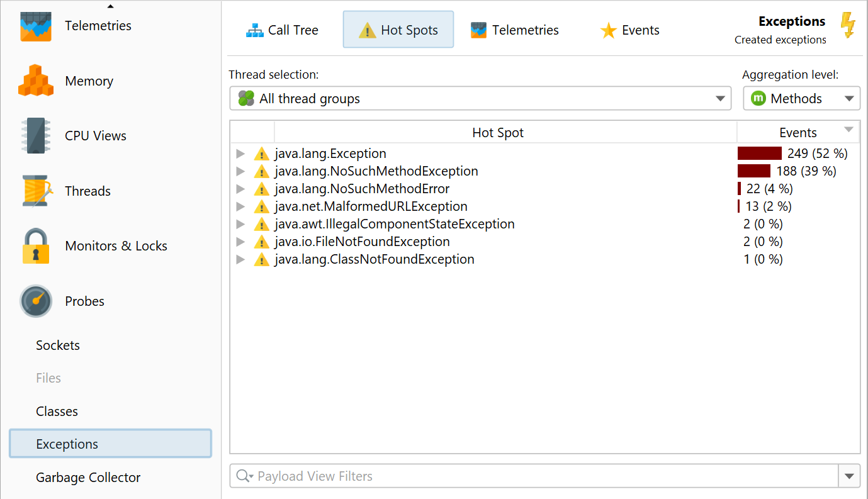Open the Telemetries section in sidebar
The width and height of the screenshot is (868, 499).
[98, 26]
